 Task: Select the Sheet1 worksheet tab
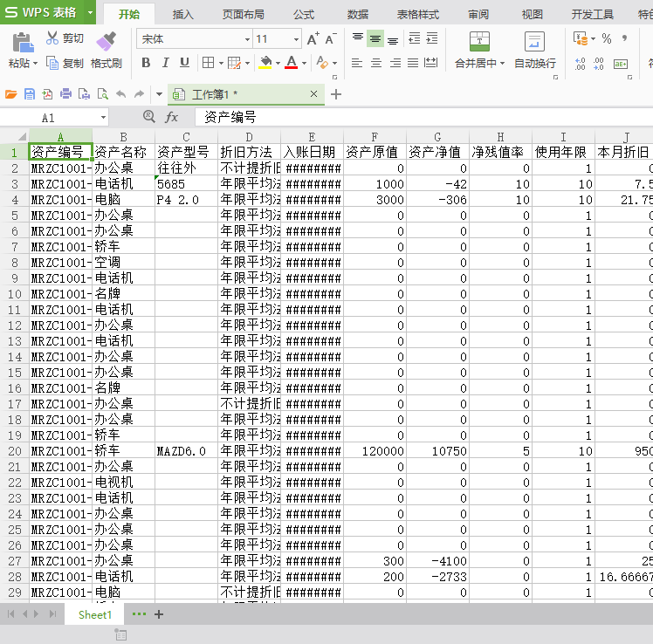tap(95, 614)
